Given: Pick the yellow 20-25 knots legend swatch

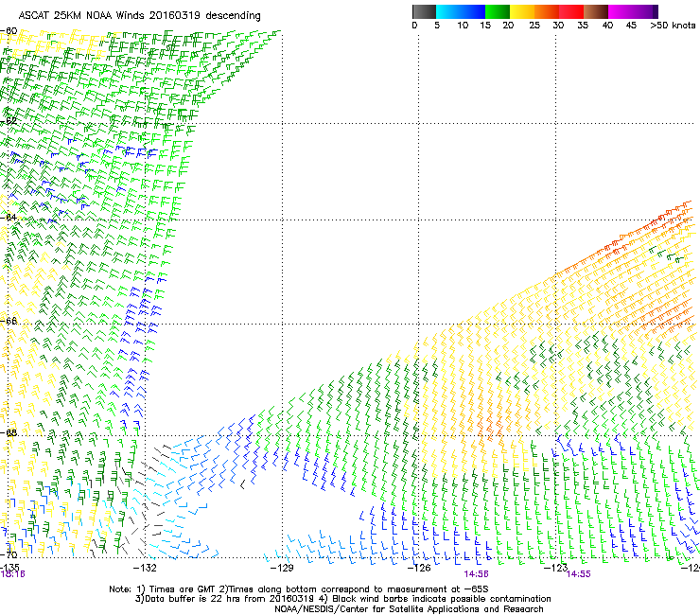Looking at the screenshot, I should (x=522, y=11).
